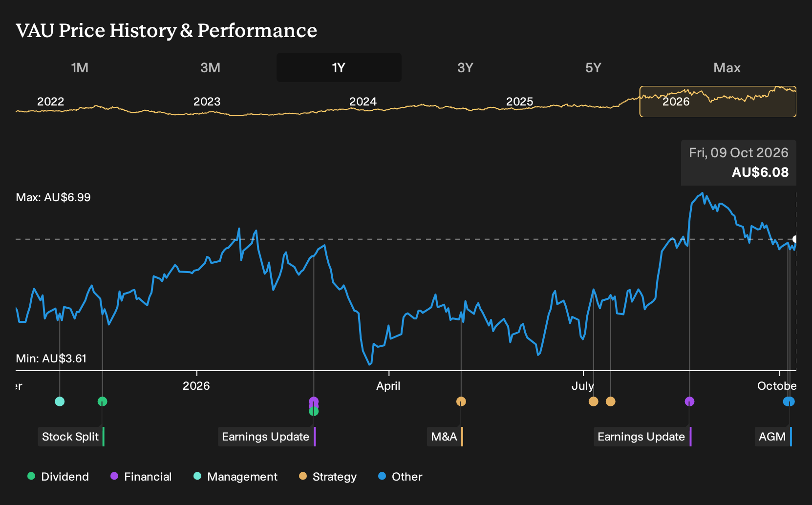
Task: Click the white current-price point on the chart
Action: point(795,239)
